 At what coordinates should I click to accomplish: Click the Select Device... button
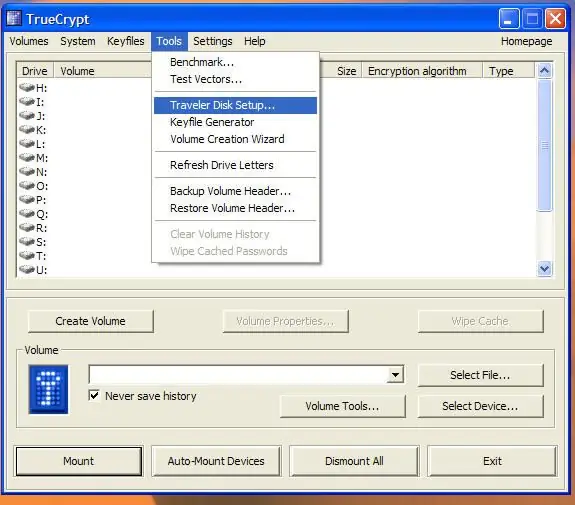(x=480, y=406)
